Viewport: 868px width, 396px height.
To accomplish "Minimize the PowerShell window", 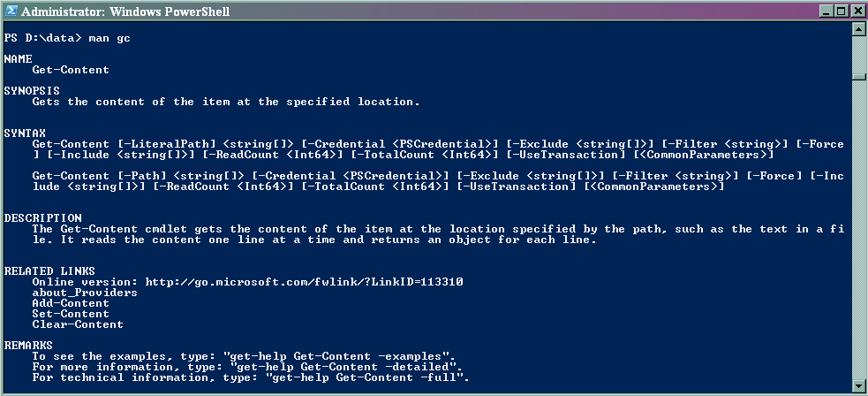I will pyautogui.click(x=825, y=11).
